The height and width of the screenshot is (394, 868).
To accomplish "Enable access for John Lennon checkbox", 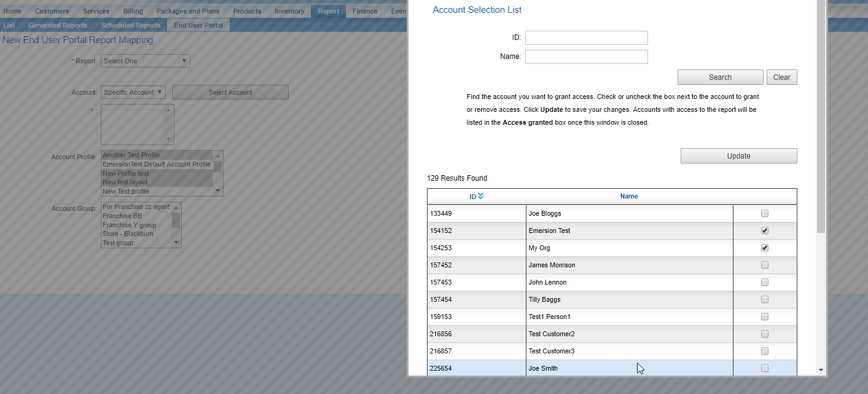I will coord(765,282).
